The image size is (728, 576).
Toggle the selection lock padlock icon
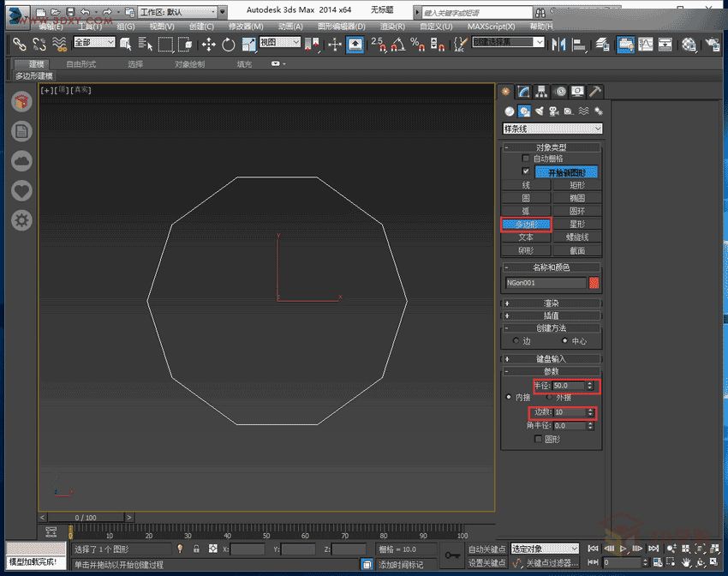pyautogui.click(x=196, y=549)
